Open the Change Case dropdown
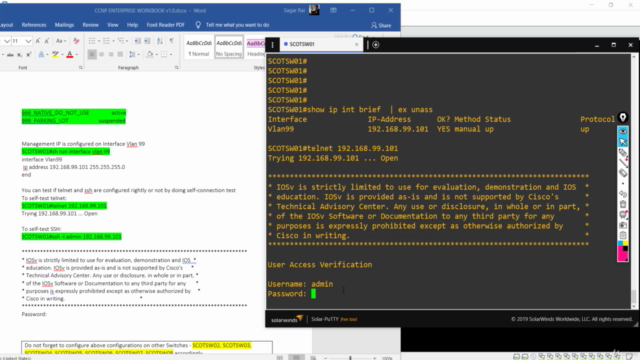Viewport: 640px width, 360px height. click(61, 41)
